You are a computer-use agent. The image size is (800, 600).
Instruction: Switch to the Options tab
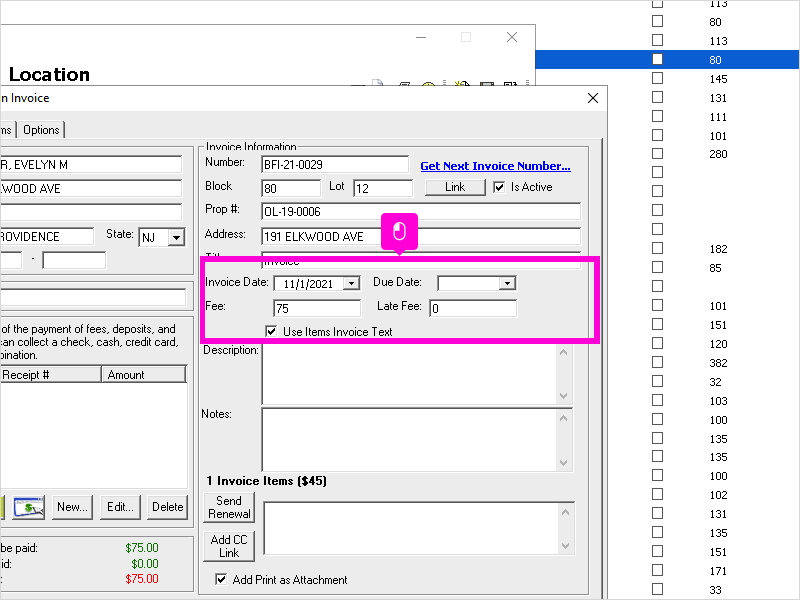(x=41, y=130)
